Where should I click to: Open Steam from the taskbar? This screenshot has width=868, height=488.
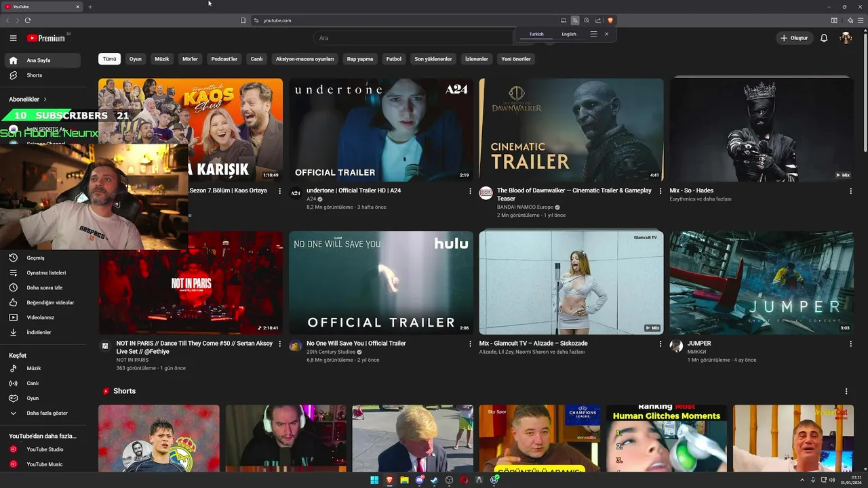pos(434,480)
